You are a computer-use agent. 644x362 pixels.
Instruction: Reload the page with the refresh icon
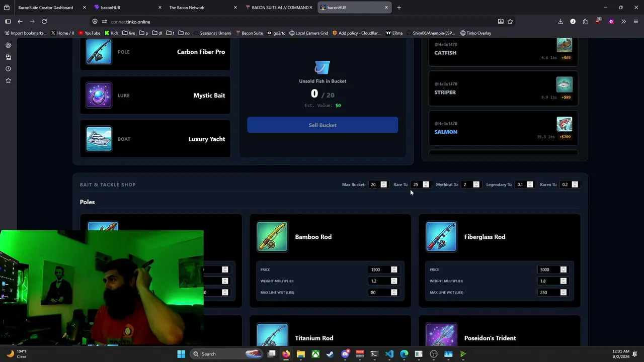(x=44, y=22)
